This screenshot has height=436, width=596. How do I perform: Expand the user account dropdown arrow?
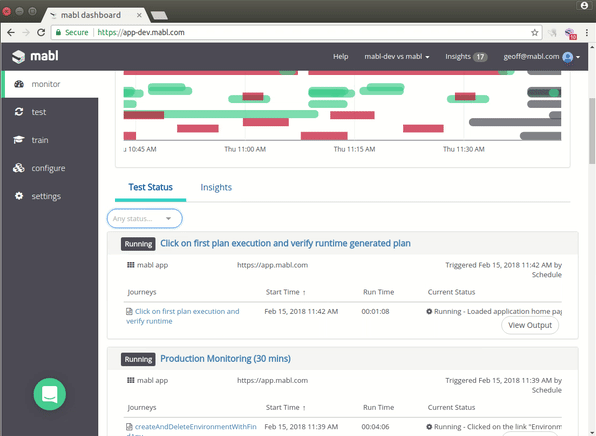[x=578, y=57]
